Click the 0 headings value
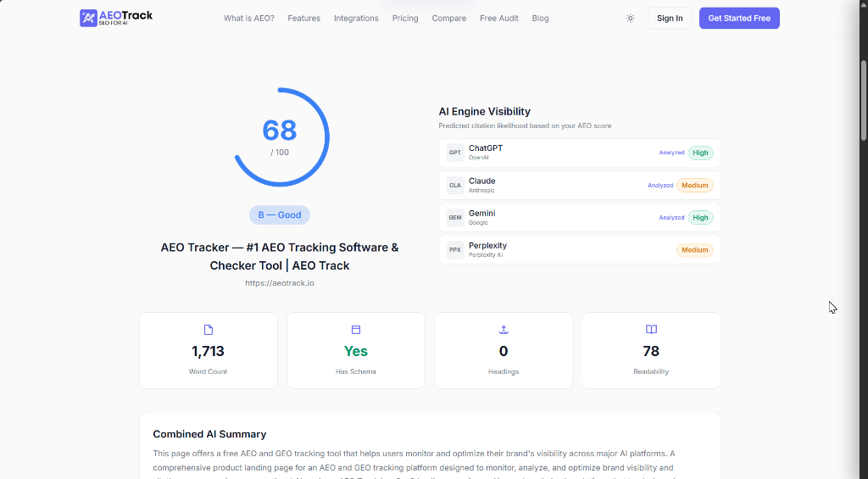Screen dimensions: 868x479 pos(504,351)
